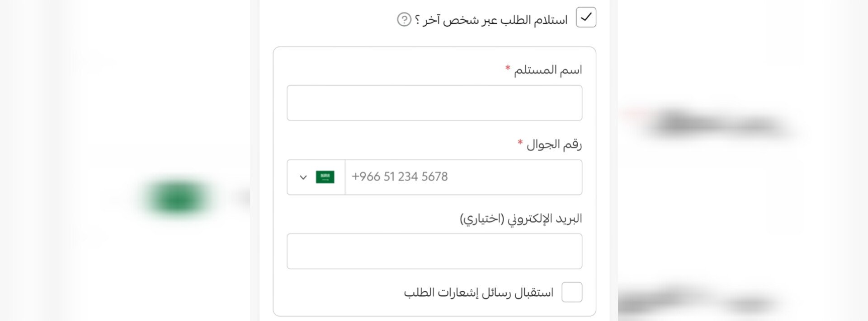868x321 pixels.
Task: Enable the استقبال رسائل إشعارات الطلب checkbox
Action: (571, 292)
